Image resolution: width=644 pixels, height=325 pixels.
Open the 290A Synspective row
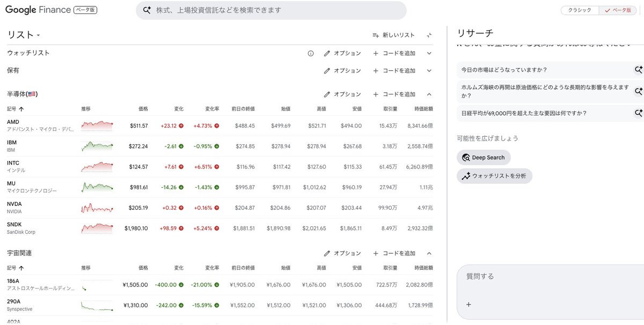click(219, 305)
